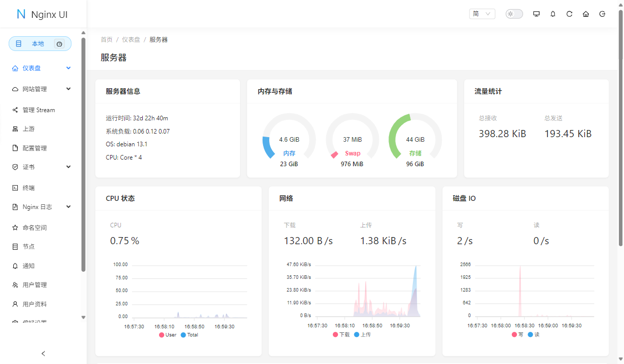Toggle the light/dark theme switch
This screenshot has width=624, height=364.
[x=514, y=14]
